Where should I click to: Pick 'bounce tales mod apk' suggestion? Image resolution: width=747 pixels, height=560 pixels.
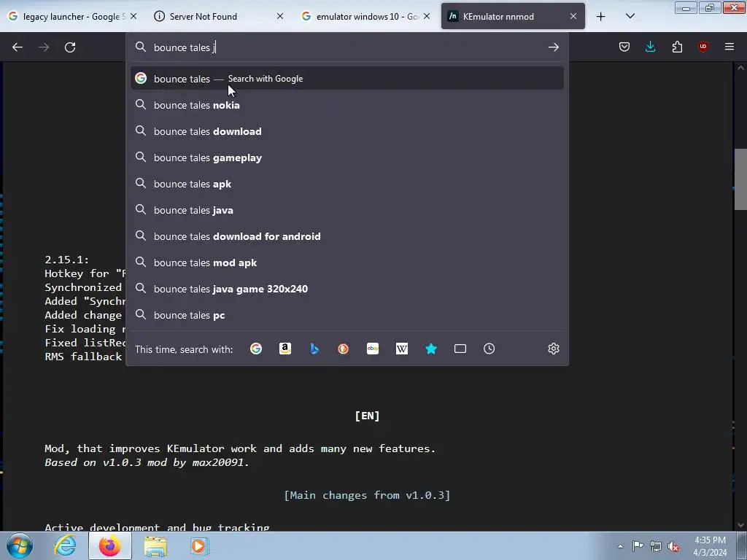click(347, 262)
